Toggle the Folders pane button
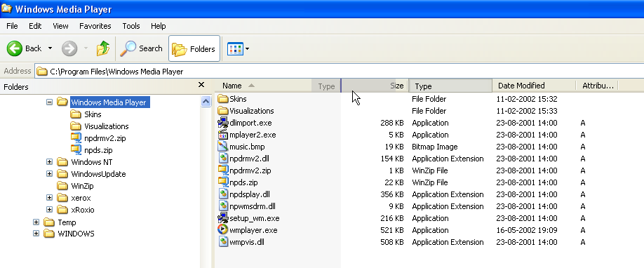644x268 pixels. point(194,48)
